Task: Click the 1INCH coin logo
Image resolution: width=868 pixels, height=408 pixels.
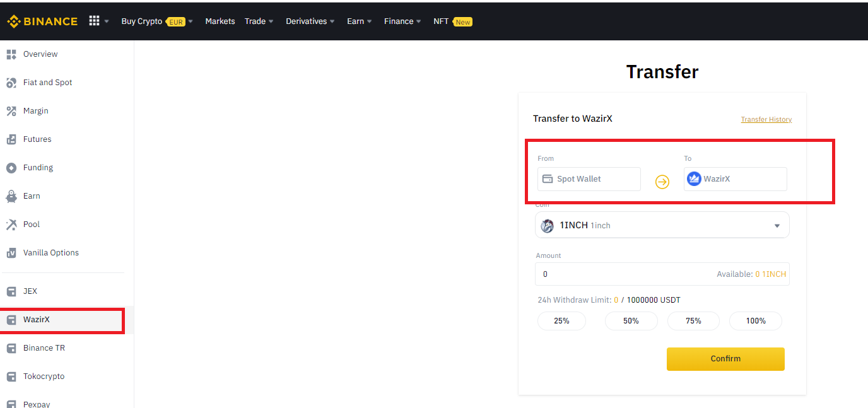Action: pyautogui.click(x=548, y=225)
